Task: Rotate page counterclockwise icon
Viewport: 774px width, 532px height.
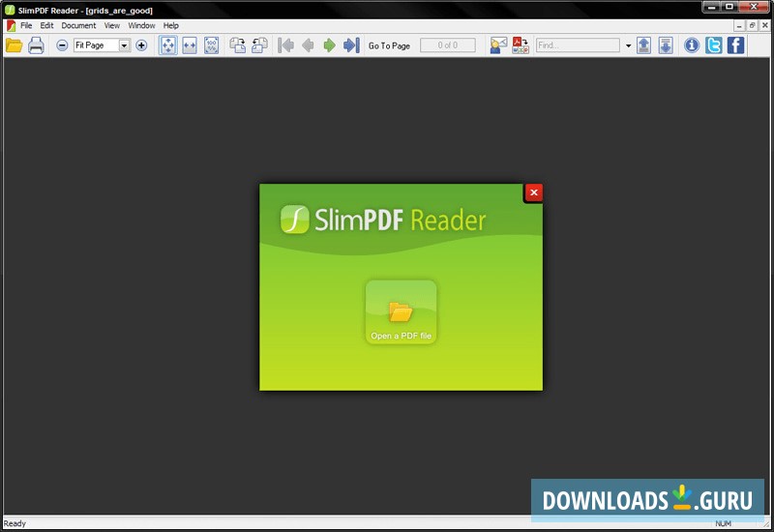Action: tap(259, 45)
